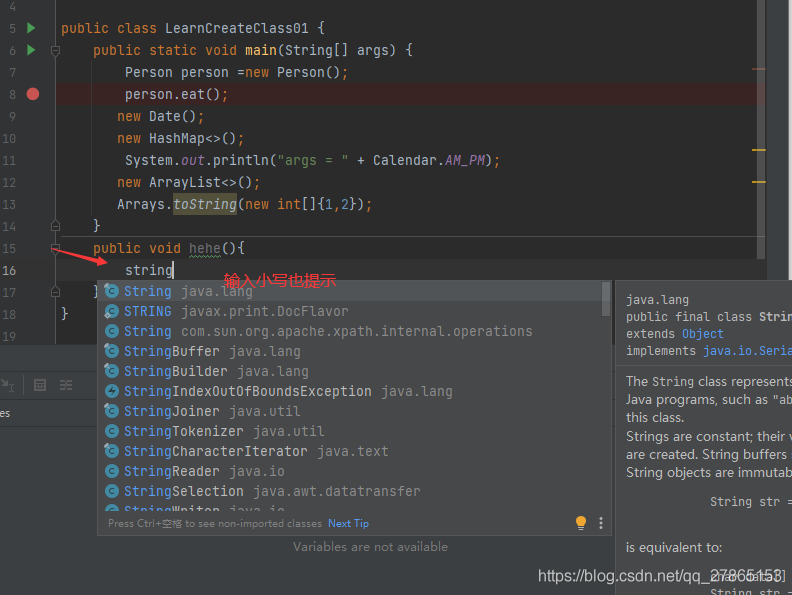Collapse the hehe method fold marker
Viewport: 792px width, 595px height.
[56, 248]
